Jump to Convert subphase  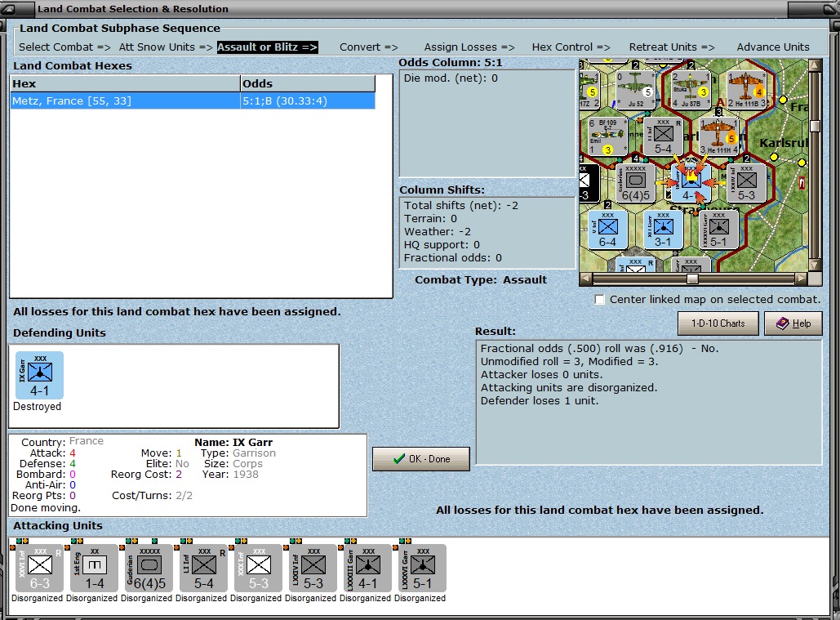[x=369, y=47]
